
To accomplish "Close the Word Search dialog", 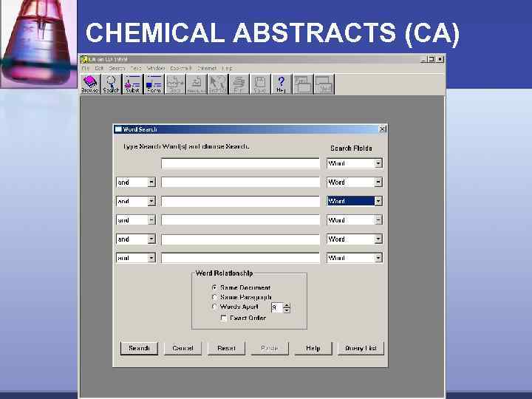I will click(x=383, y=129).
